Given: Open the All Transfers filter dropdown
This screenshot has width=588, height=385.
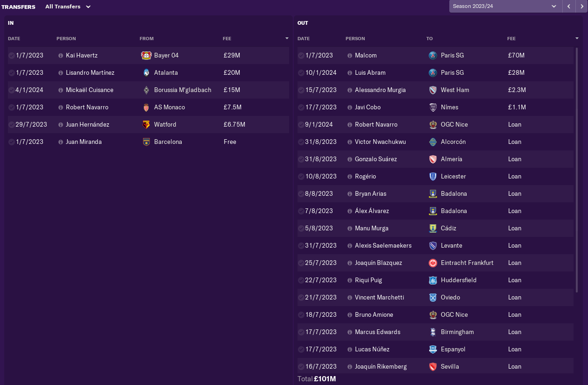Looking at the screenshot, I should tap(68, 7).
